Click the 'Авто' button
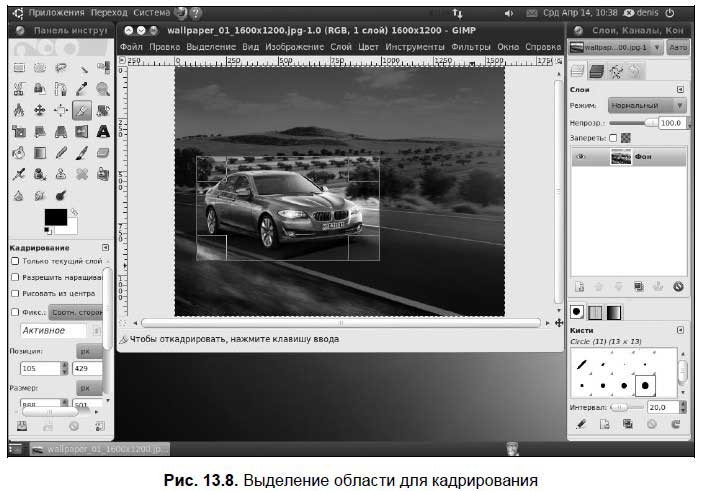 678,47
